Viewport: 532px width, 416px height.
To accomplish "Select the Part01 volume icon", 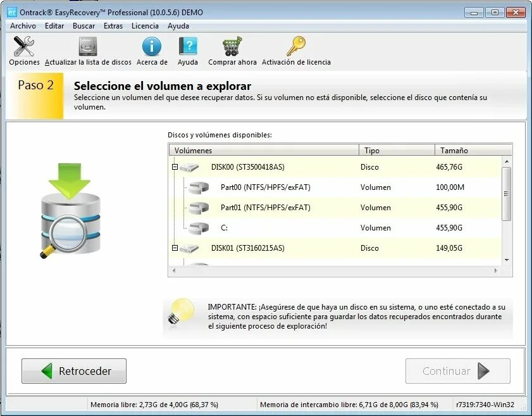I will pyautogui.click(x=199, y=208).
